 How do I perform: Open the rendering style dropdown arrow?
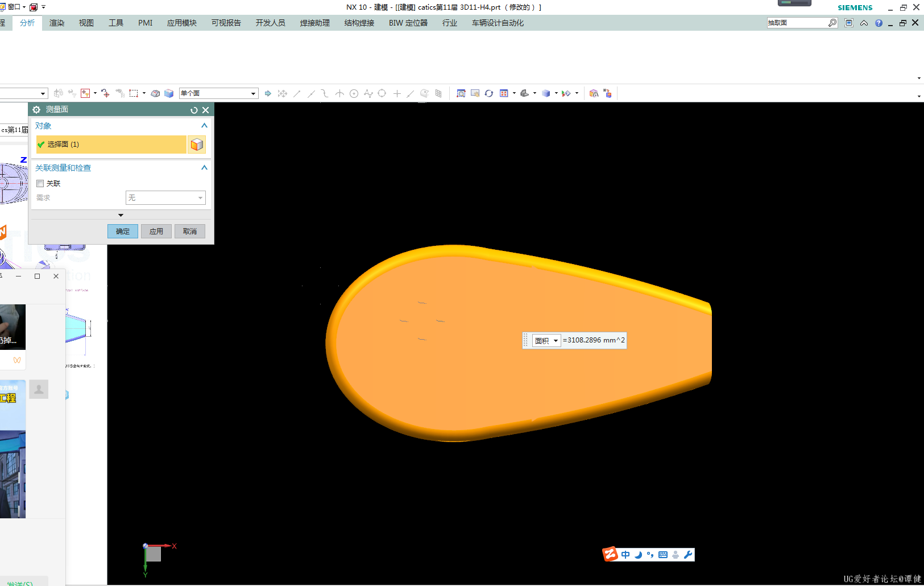[x=556, y=93]
